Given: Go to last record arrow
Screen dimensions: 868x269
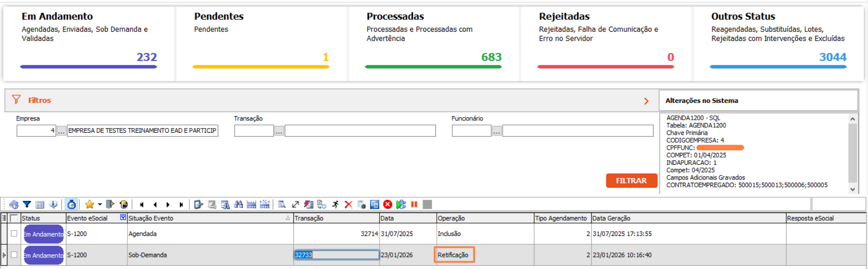Looking at the screenshot, I should (181, 205).
